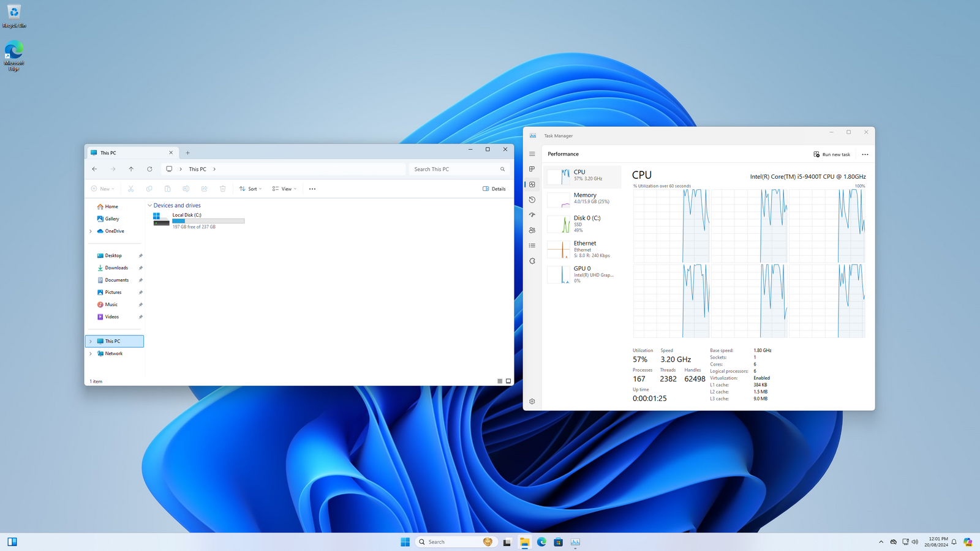Open App history in Task Manager sidebar

click(x=532, y=200)
